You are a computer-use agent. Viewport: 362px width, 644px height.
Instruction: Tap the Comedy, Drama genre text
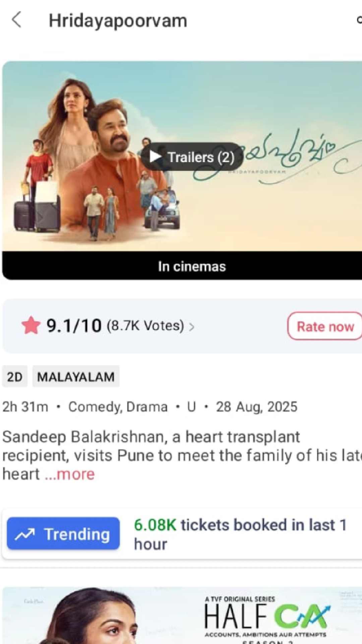tap(118, 407)
